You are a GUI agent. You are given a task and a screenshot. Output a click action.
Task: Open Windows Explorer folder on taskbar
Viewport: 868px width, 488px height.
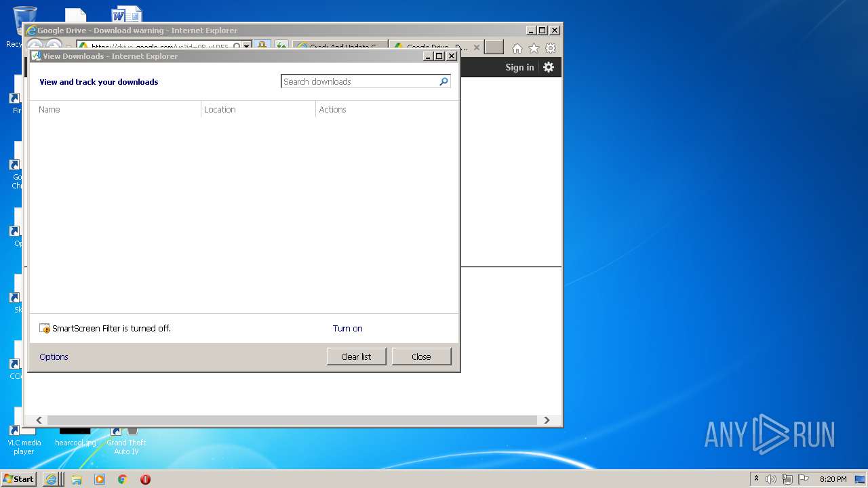pyautogui.click(x=77, y=479)
